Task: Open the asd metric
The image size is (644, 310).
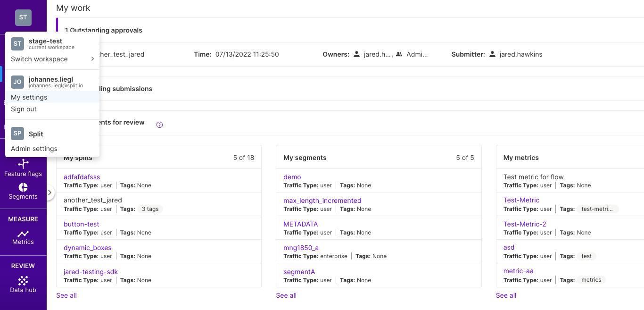Action: click(x=509, y=247)
